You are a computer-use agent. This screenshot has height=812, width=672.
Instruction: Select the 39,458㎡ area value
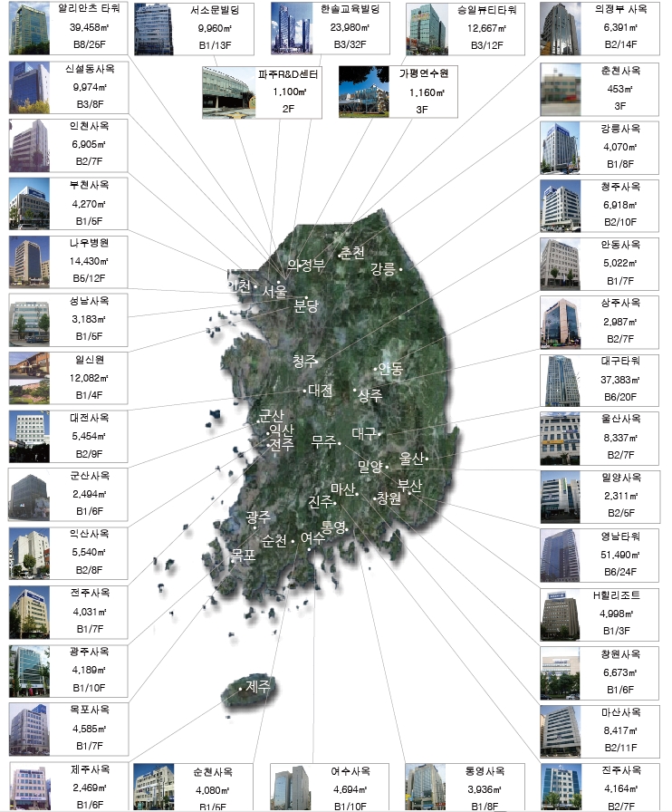pos(89,27)
